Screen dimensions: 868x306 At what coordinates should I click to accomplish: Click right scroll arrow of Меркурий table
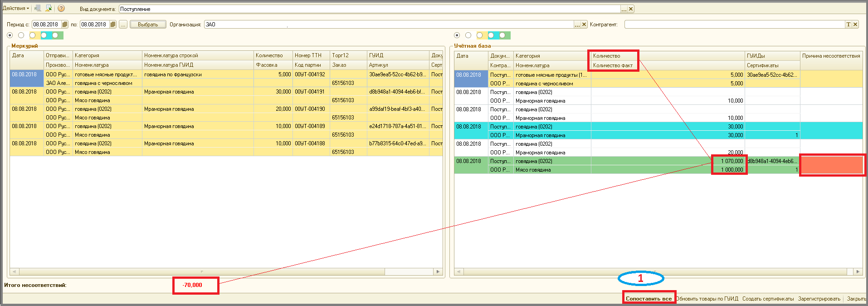pyautogui.click(x=438, y=271)
